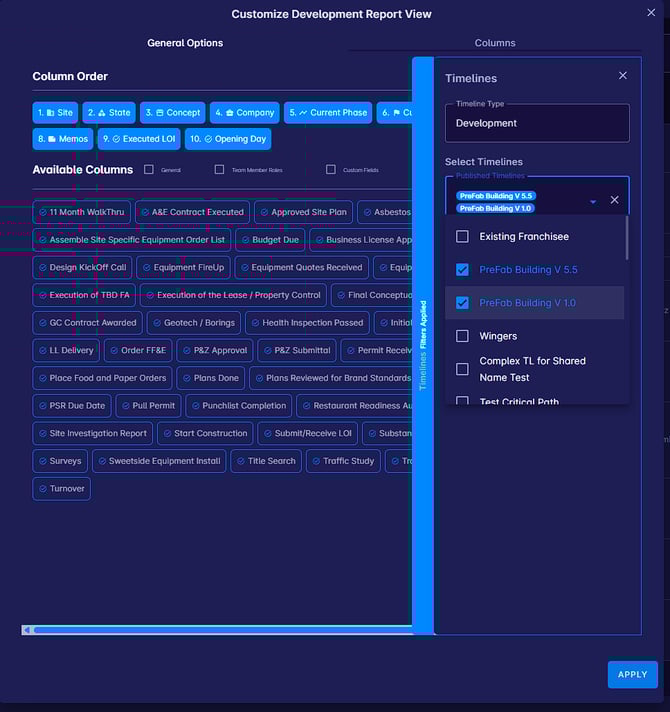Click the Concept column chip
Viewport: 670px width, 712px height.
pos(172,113)
